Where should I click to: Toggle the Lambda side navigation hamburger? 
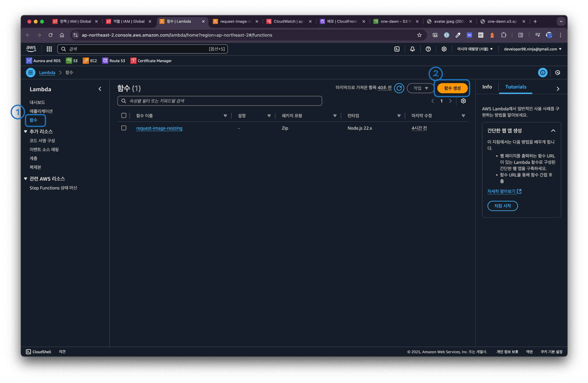(x=30, y=73)
